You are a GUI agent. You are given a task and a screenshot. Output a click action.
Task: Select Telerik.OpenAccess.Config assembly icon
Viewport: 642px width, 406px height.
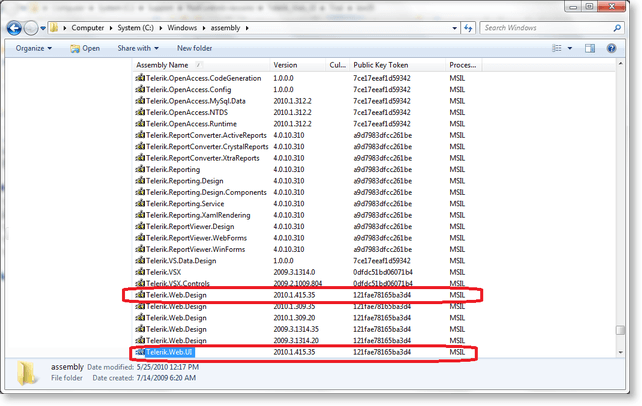[140, 89]
